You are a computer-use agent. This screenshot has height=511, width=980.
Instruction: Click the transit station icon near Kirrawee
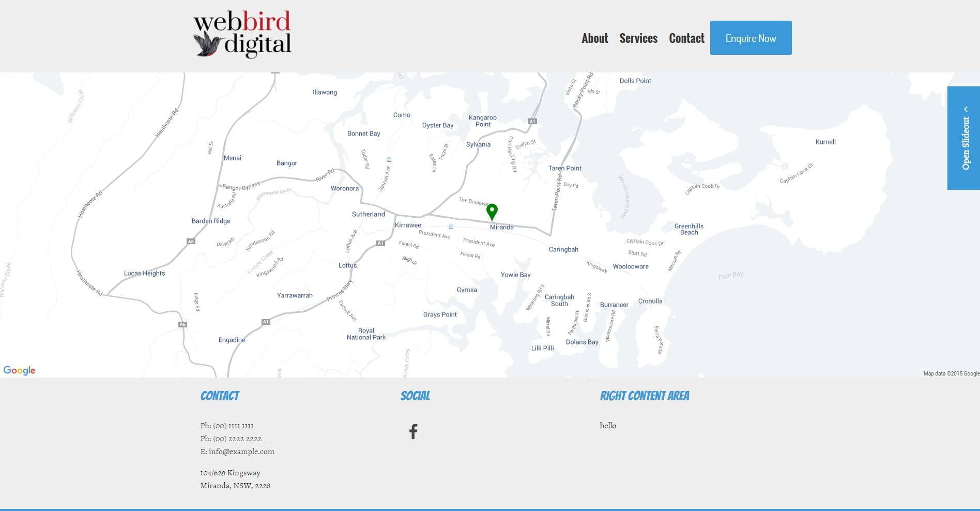(x=451, y=227)
